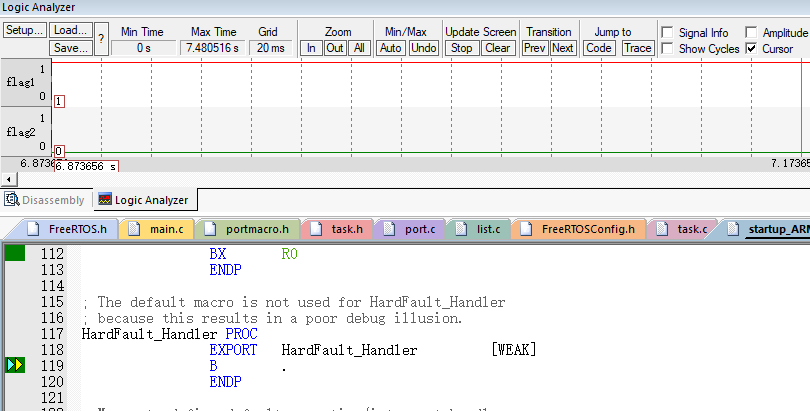Open the portmacro.h file tab
This screenshot has height=411, width=810.
point(247,229)
